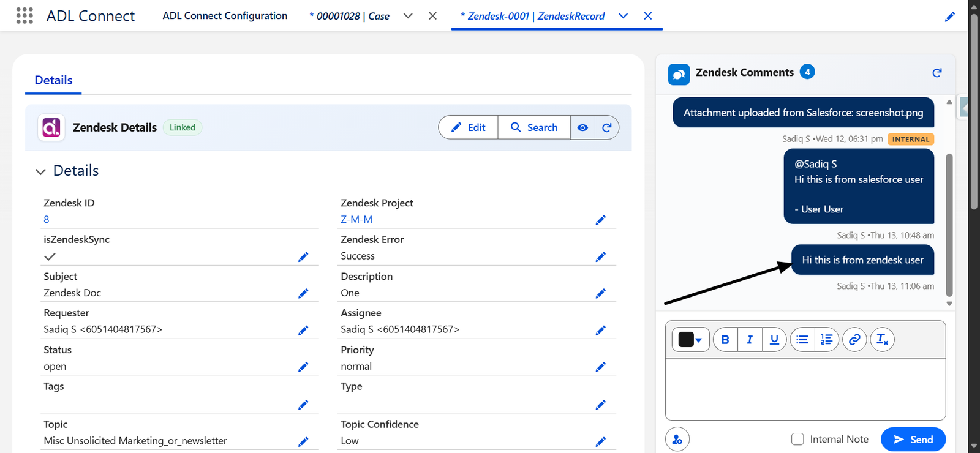Open the App Launcher grid icon
This screenshot has height=453, width=980.
pos(24,16)
